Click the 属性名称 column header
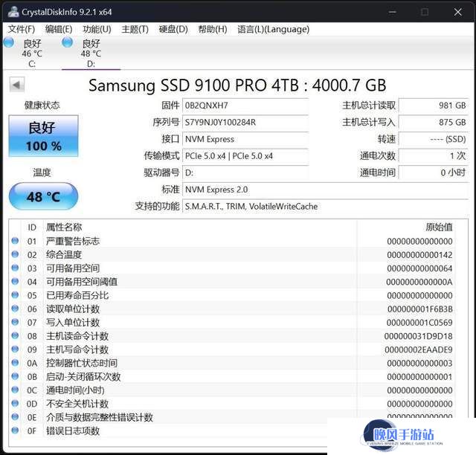 coord(64,227)
